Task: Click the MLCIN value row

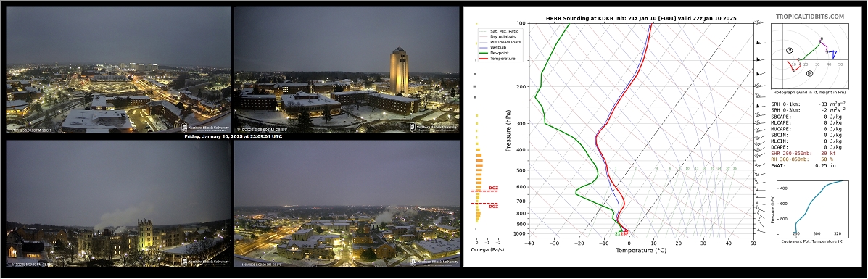Action: [806, 141]
